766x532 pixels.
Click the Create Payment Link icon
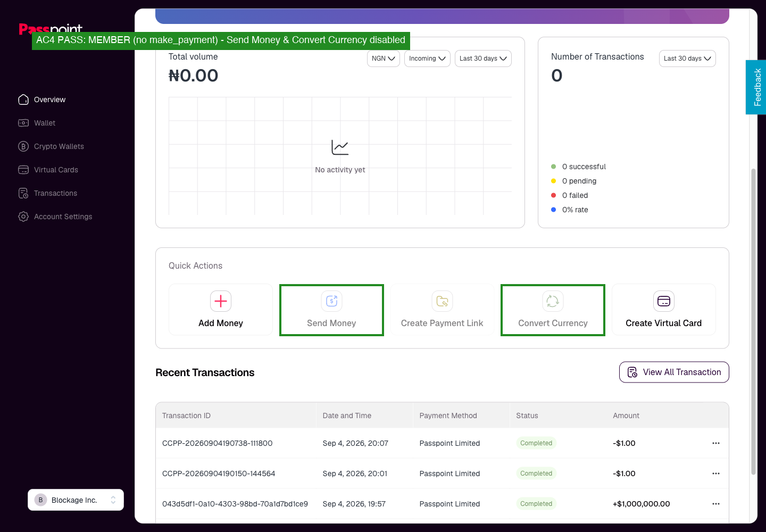pyautogui.click(x=442, y=301)
